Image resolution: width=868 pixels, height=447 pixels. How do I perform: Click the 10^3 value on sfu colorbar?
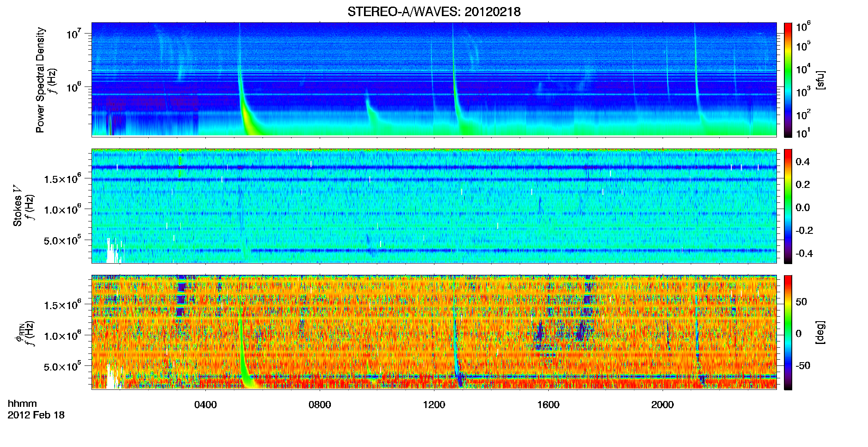[x=803, y=92]
